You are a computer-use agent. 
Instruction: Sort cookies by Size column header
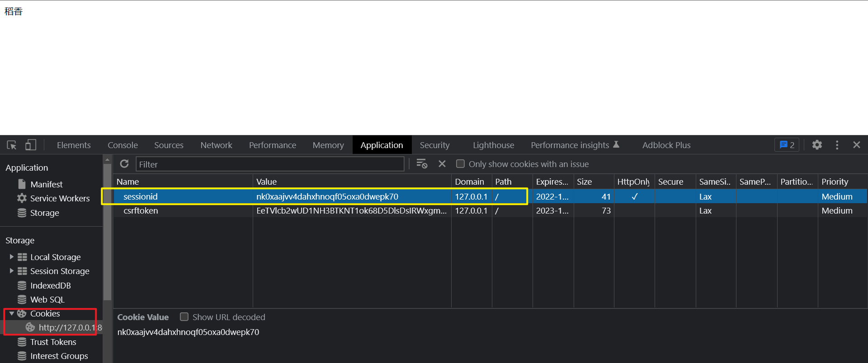coord(594,181)
